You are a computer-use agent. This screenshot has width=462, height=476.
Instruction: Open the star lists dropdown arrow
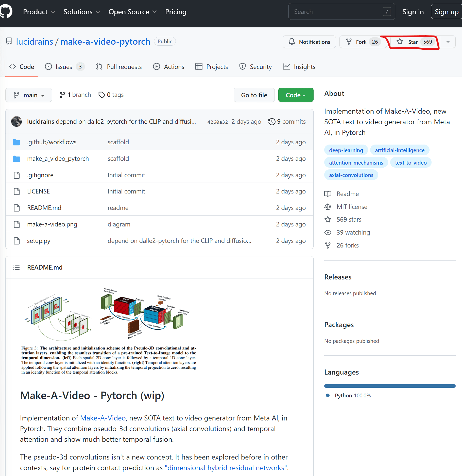coord(448,42)
